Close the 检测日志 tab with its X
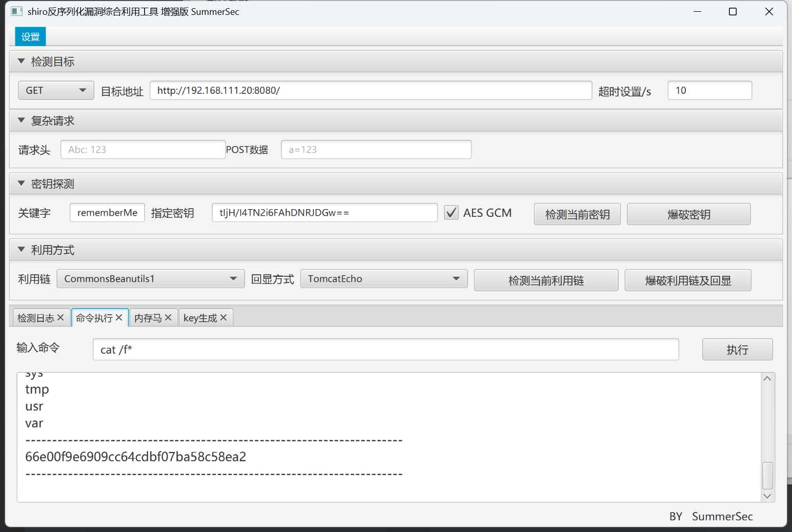Image resolution: width=792 pixels, height=532 pixels. [x=60, y=318]
